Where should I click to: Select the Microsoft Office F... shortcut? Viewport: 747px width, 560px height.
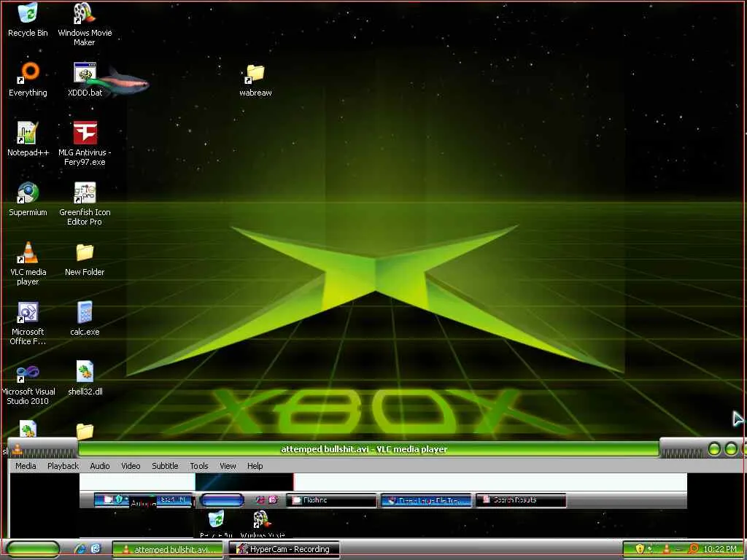coord(28,323)
